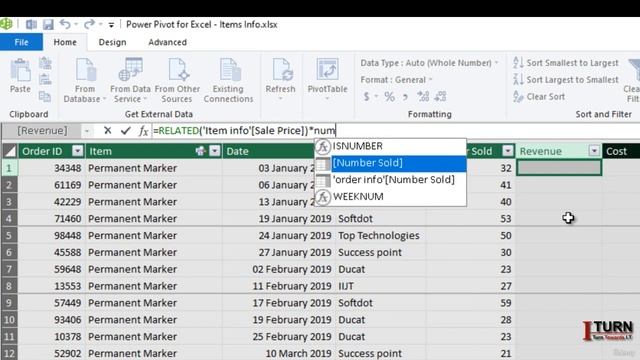Select ISNUMBER from autocomplete list
Viewport: 640px width, 360px height.
pyautogui.click(x=391, y=146)
